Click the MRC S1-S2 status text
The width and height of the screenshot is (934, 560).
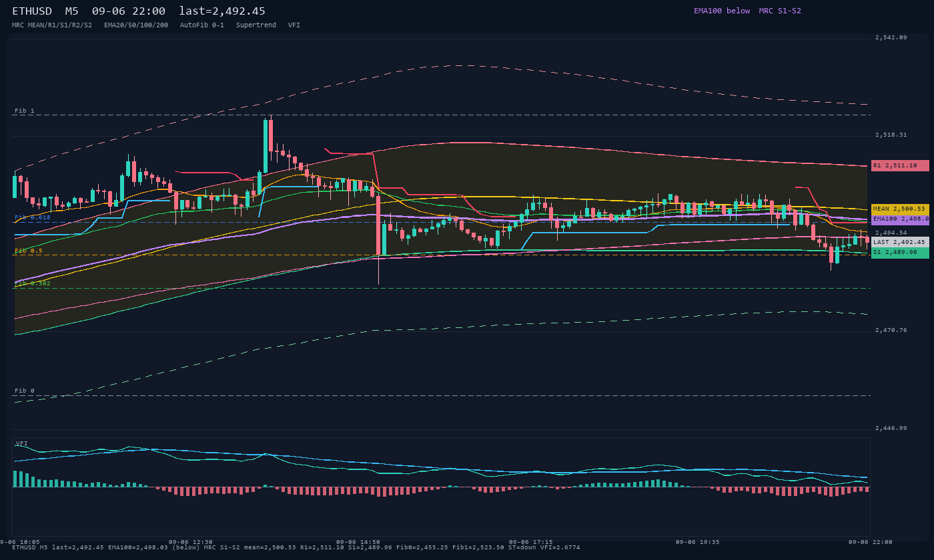coord(780,11)
